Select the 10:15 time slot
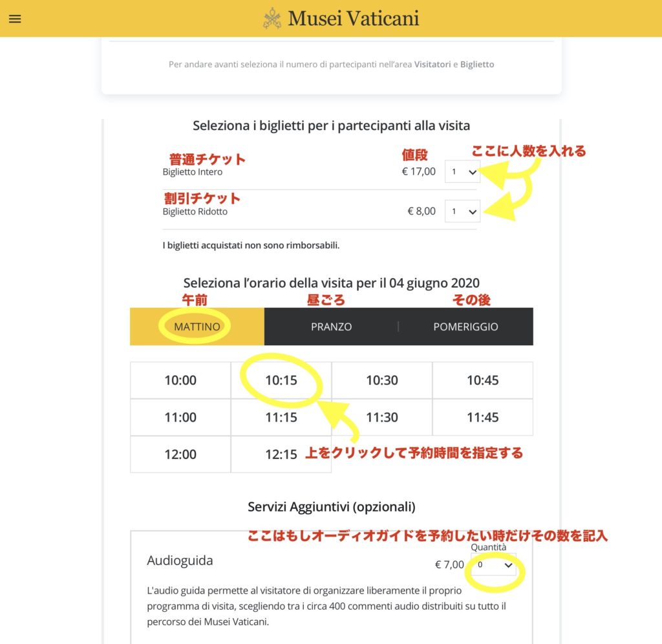 click(x=281, y=380)
